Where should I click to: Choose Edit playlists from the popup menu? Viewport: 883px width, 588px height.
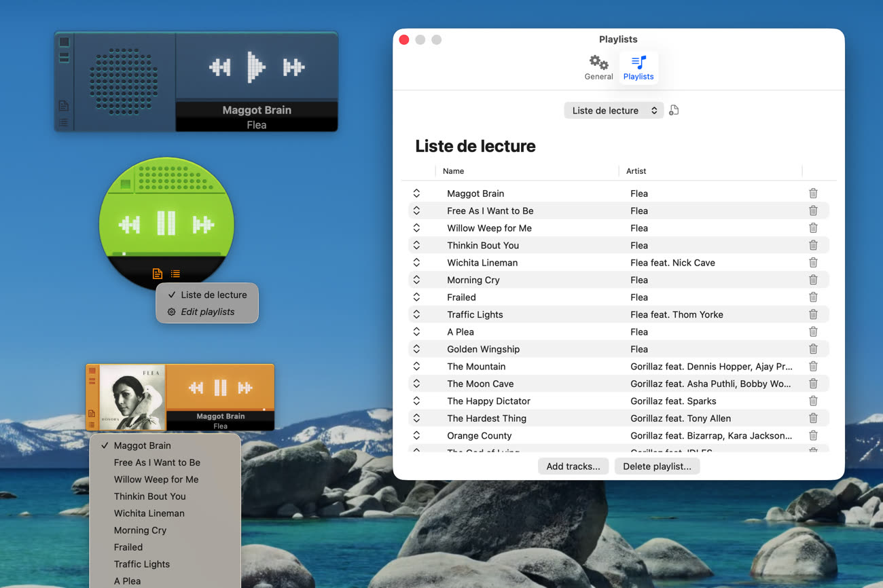(x=207, y=312)
